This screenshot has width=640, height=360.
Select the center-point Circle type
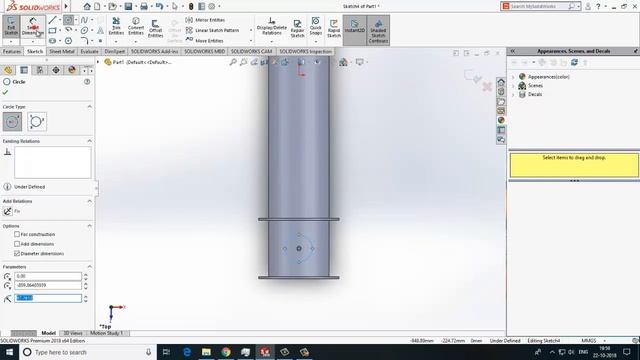click(x=12, y=122)
